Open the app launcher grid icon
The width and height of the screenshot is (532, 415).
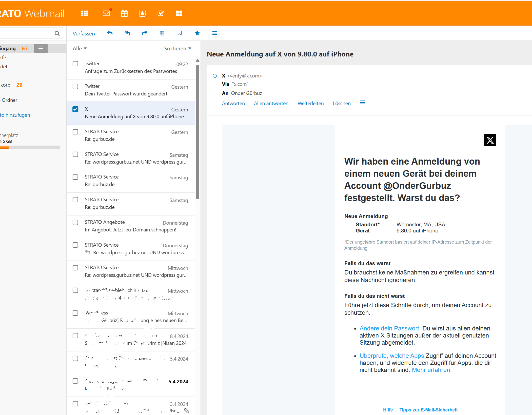pos(85,13)
